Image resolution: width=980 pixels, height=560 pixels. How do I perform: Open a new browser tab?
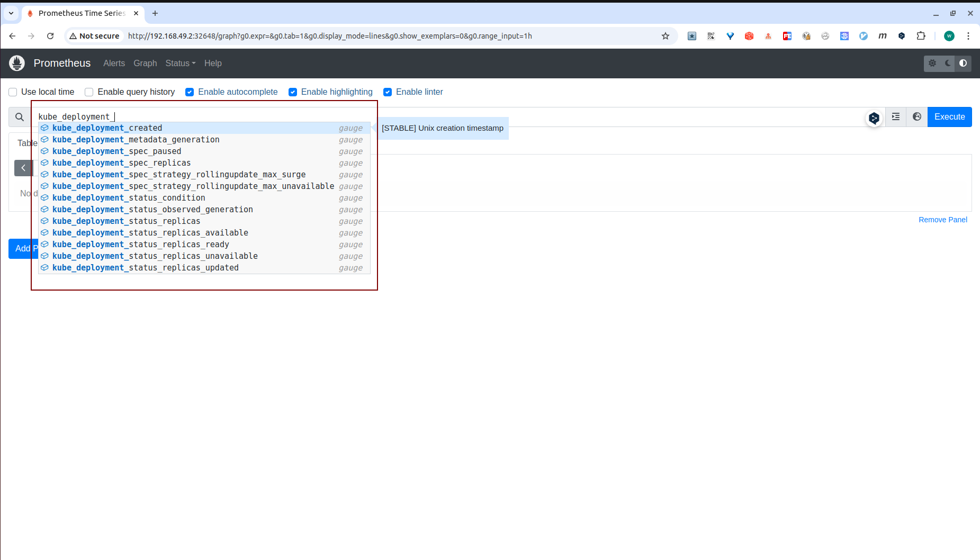click(155, 13)
